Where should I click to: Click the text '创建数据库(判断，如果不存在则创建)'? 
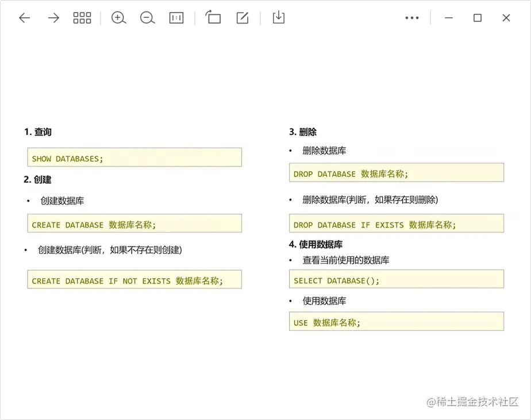pos(110,250)
